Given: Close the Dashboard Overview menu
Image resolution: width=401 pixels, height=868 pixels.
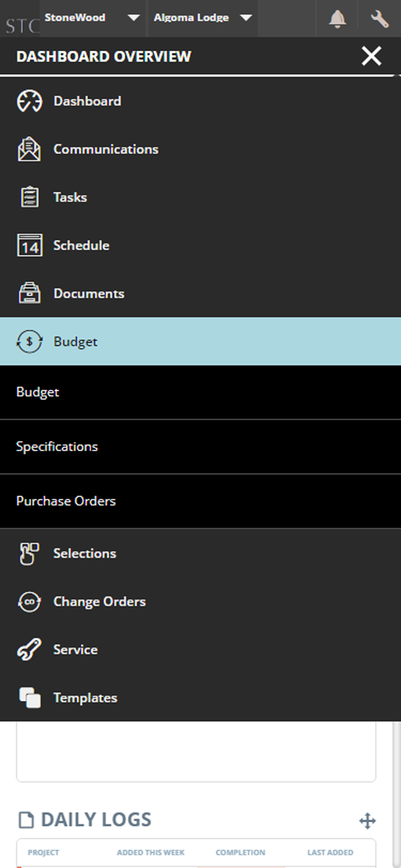Looking at the screenshot, I should [x=371, y=56].
